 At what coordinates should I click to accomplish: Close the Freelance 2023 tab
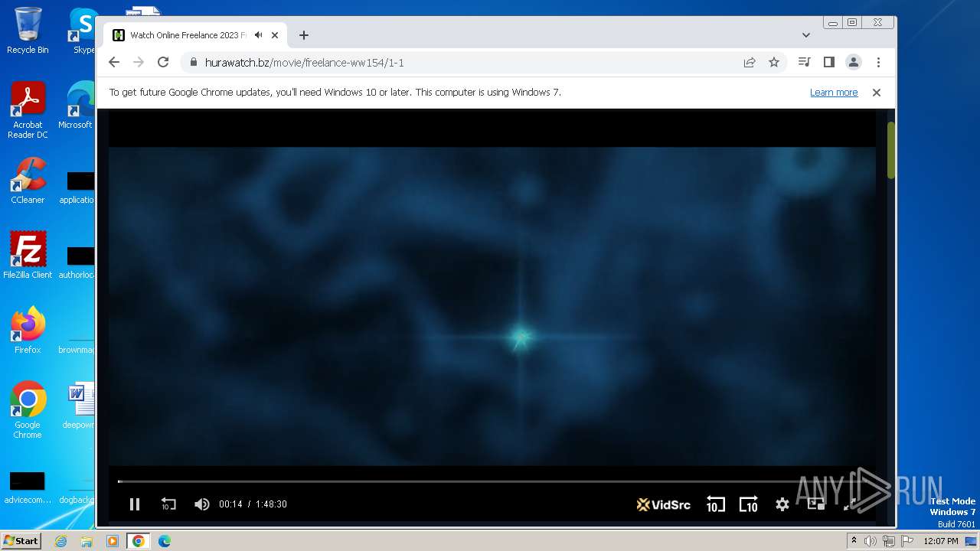pyautogui.click(x=275, y=35)
